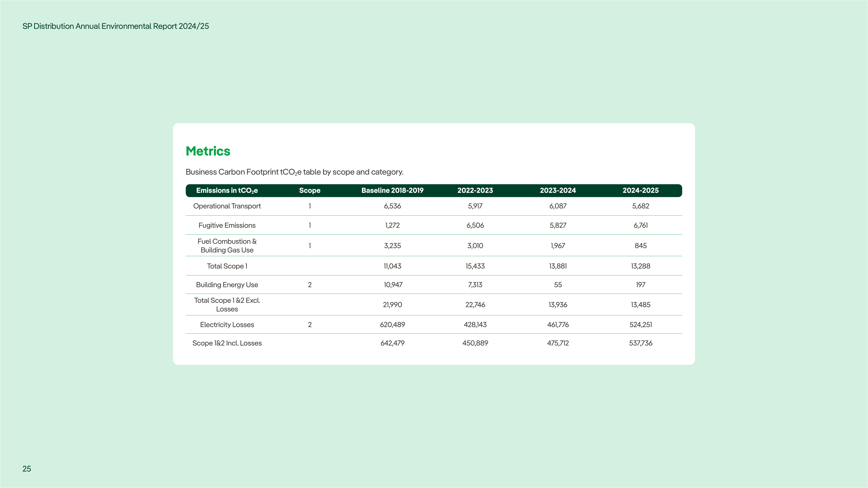Click the total value 537,736 including losses
Viewport: 868px width, 488px height.
pyautogui.click(x=641, y=343)
